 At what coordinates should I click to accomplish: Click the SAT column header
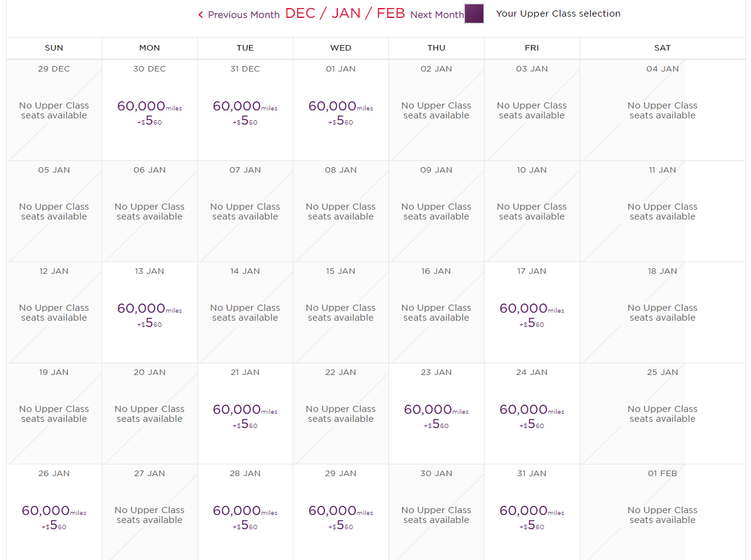tap(662, 48)
